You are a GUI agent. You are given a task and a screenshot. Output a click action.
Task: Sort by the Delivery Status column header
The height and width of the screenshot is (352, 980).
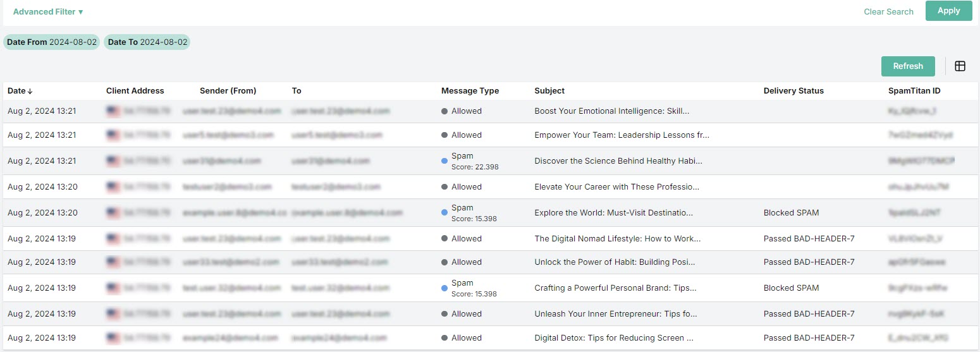(793, 91)
